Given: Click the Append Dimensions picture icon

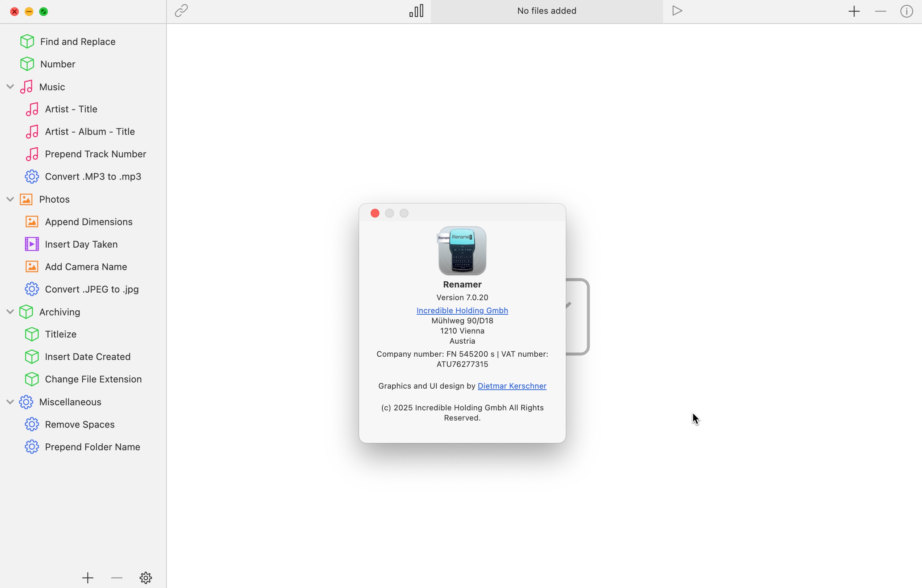Looking at the screenshot, I should tap(32, 221).
